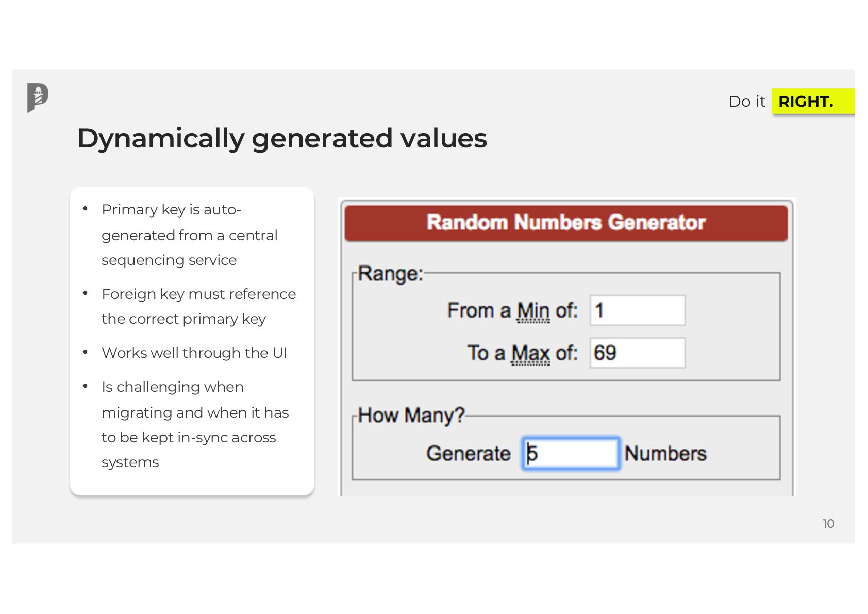Click the 'Works well through the UI' bullet
The width and height of the screenshot is (868, 614).
194,353
